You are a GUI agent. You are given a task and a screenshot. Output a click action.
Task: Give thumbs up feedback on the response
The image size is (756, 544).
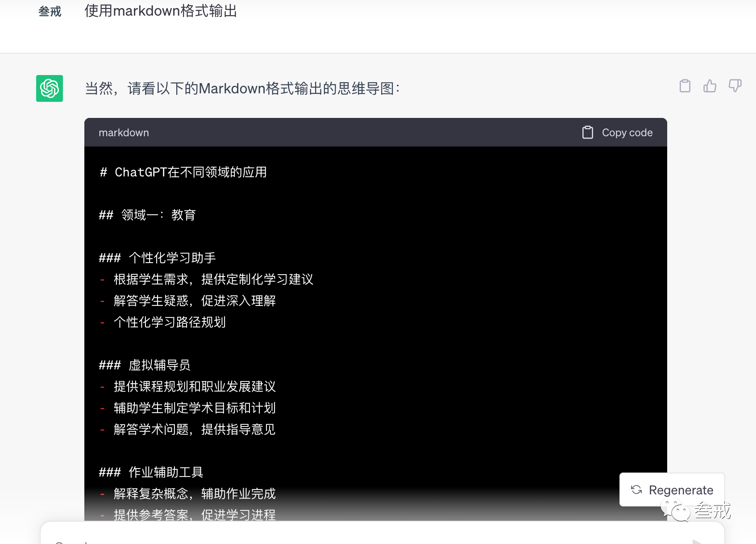click(710, 86)
